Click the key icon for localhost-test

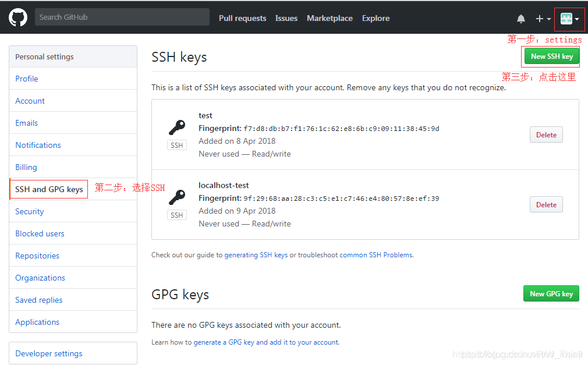pos(177,197)
